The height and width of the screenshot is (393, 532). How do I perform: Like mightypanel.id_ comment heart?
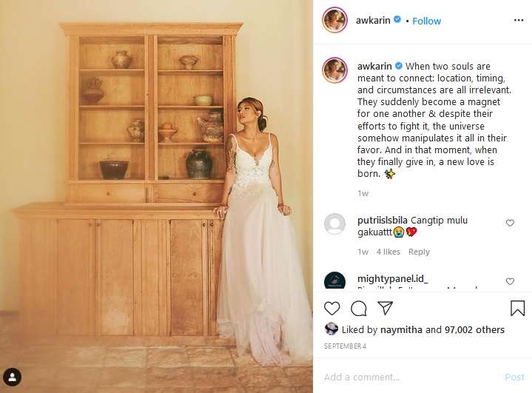coord(510,281)
